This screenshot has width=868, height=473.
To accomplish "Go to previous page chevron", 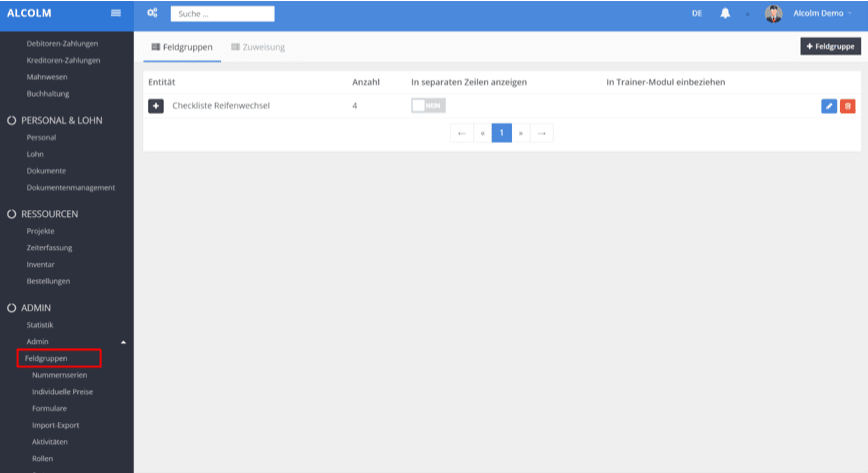I will [x=483, y=133].
